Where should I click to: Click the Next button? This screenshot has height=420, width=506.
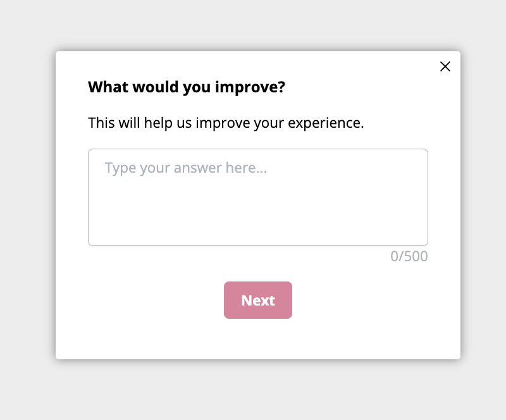[258, 300]
